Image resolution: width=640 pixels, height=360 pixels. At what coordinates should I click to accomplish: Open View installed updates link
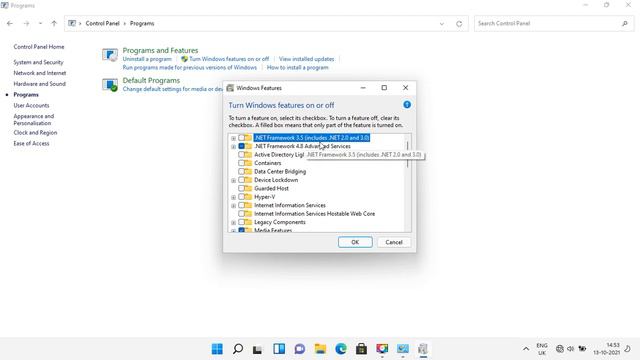coord(307,59)
